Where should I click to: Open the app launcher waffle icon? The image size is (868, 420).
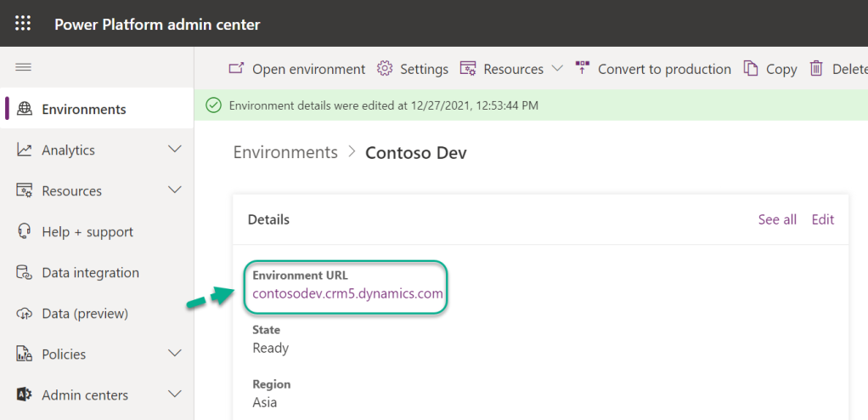pyautogui.click(x=23, y=23)
